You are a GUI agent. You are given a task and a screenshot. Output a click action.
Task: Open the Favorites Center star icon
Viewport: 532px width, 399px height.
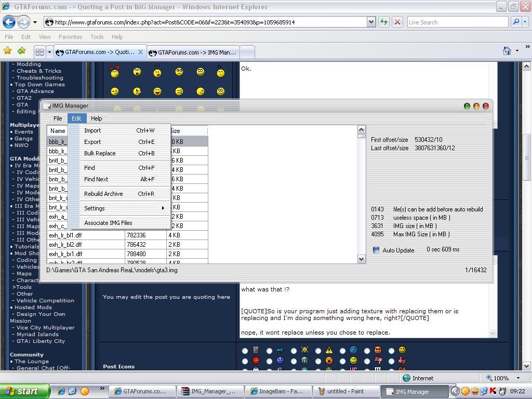7,51
